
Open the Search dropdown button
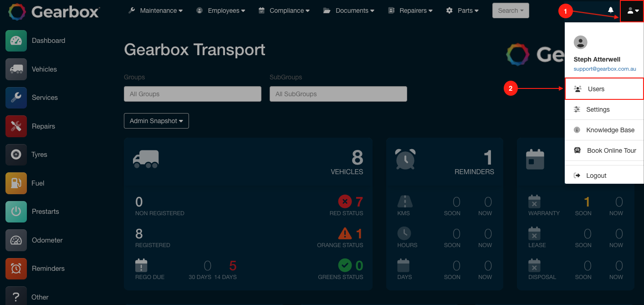tap(511, 10)
